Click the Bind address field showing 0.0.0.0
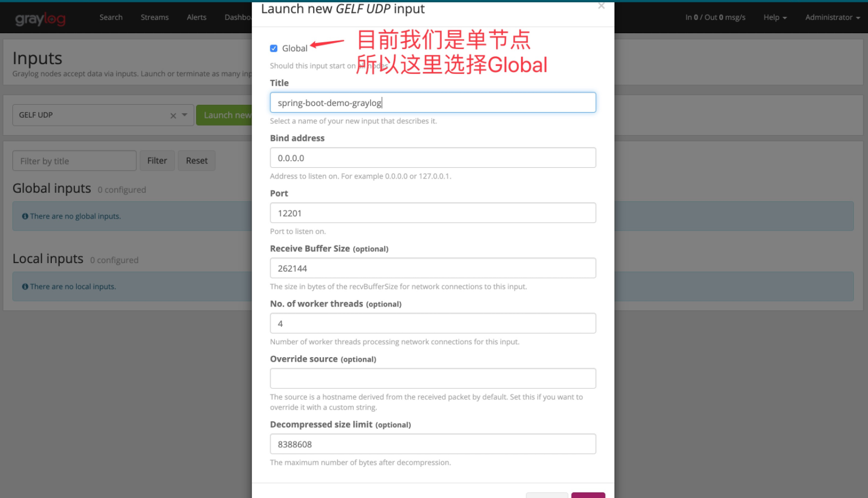 tap(433, 158)
